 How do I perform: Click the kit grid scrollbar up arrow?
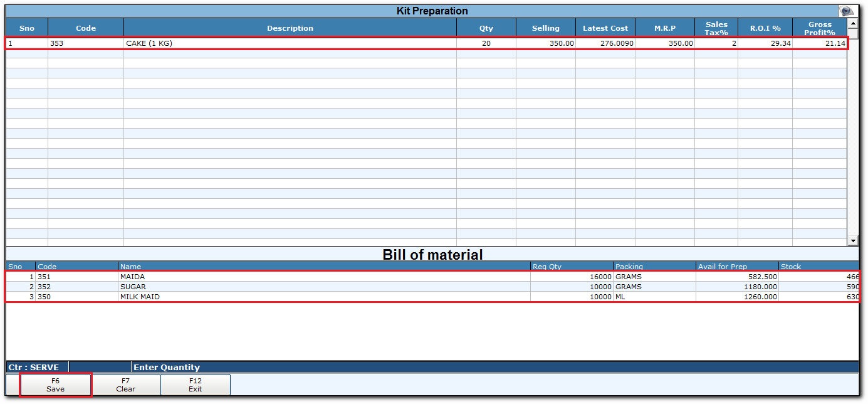[853, 23]
